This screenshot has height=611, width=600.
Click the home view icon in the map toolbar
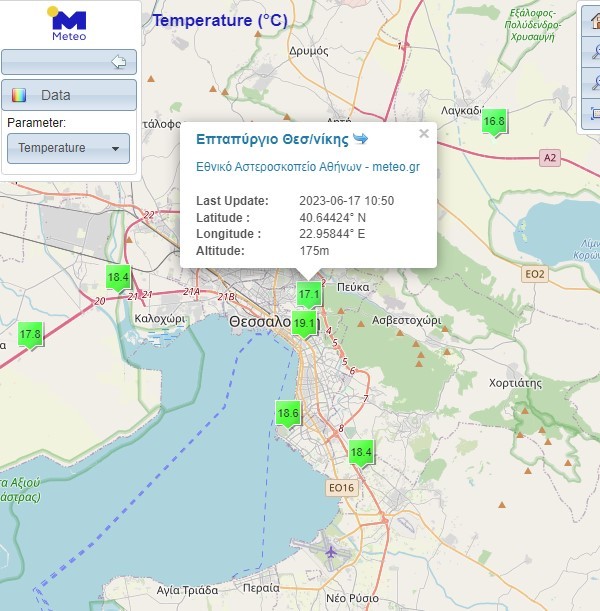point(593,20)
